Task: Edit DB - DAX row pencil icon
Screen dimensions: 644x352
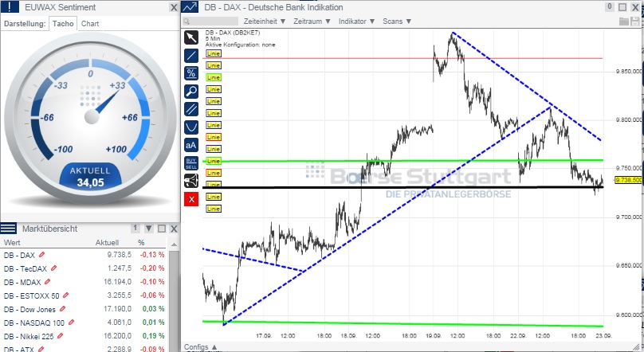Action: [41, 255]
